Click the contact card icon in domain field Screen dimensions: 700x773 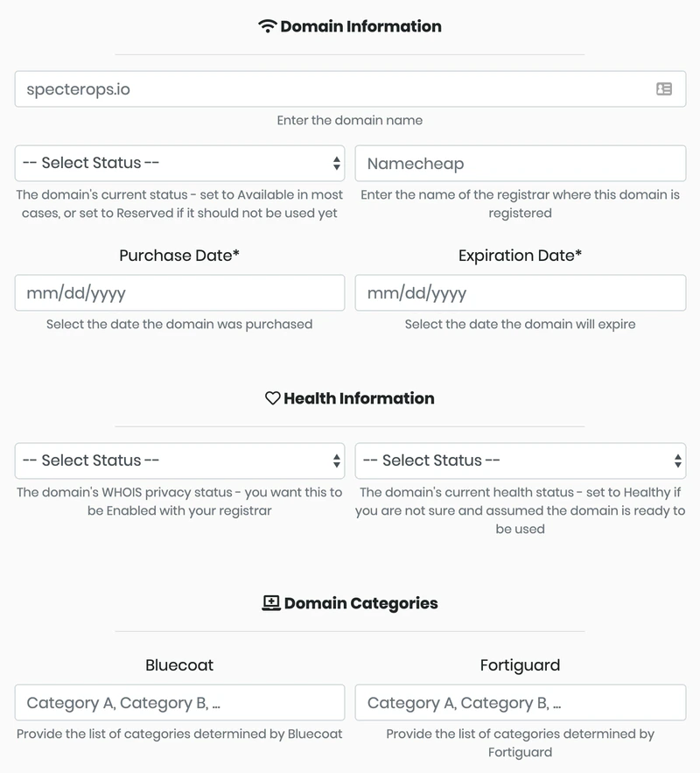coord(664,89)
